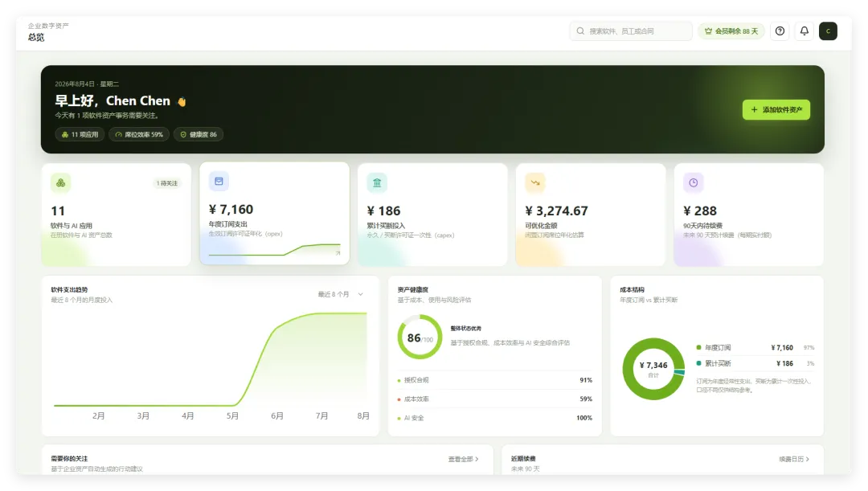Click the 健康度 86 pill
The height and width of the screenshot is (491, 868).
pos(199,134)
